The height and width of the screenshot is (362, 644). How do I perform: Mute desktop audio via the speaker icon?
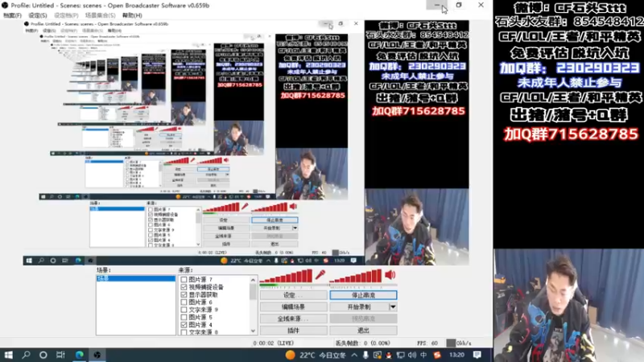pyautogui.click(x=390, y=274)
